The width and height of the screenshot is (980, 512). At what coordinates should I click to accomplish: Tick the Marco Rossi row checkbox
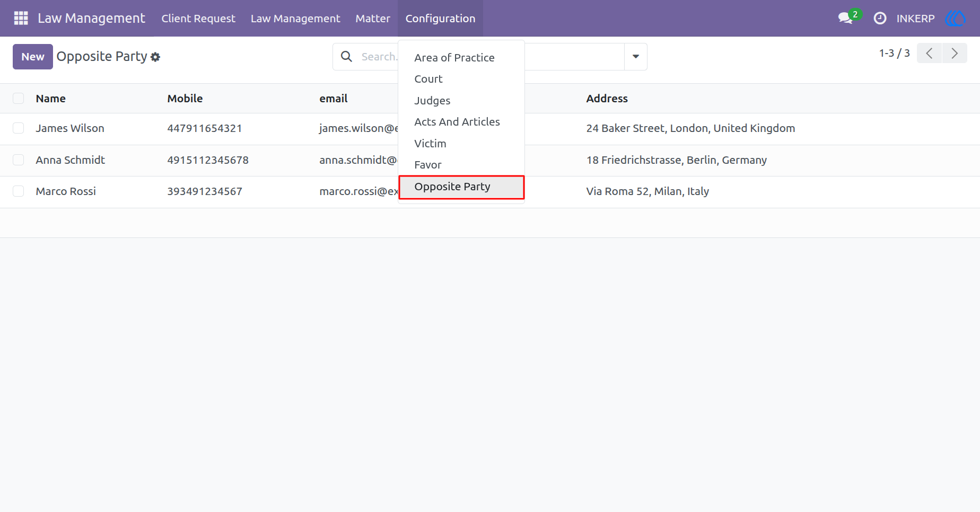pyautogui.click(x=19, y=191)
